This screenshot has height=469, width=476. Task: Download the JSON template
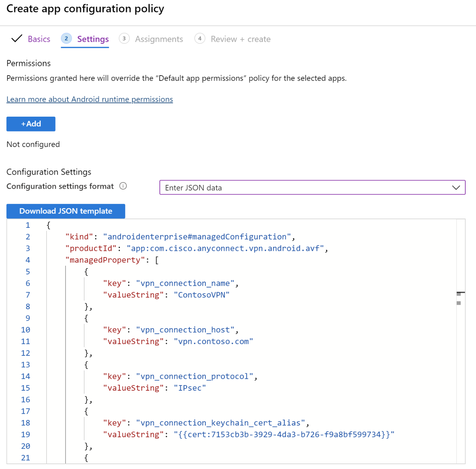[66, 211]
